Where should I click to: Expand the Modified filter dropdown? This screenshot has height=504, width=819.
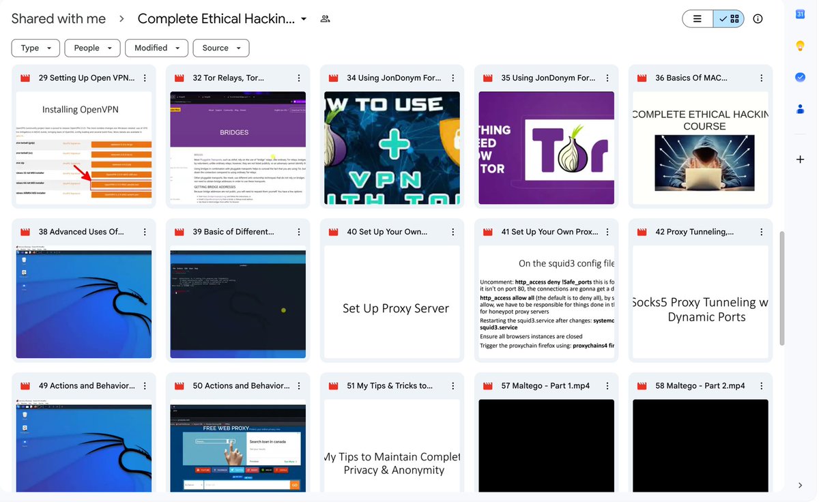(157, 48)
